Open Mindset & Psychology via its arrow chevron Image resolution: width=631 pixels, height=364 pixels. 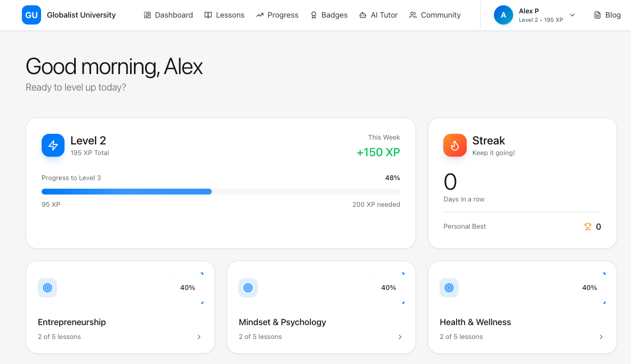pyautogui.click(x=400, y=337)
